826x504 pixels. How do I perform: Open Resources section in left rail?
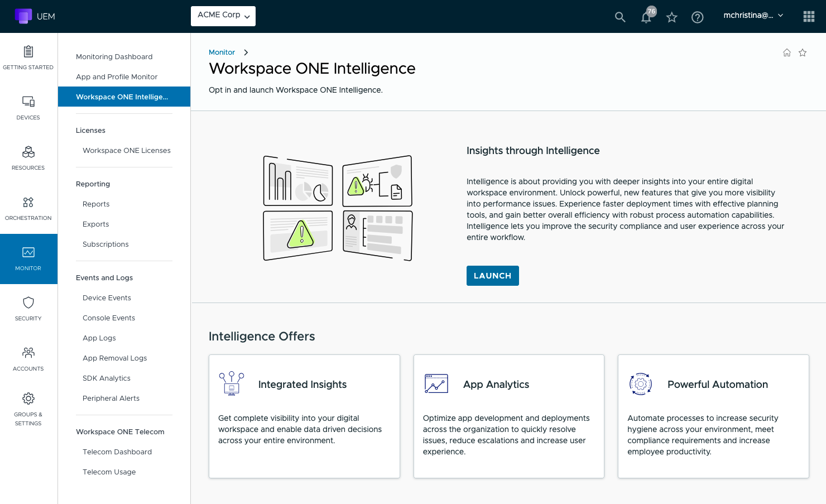tap(28, 158)
